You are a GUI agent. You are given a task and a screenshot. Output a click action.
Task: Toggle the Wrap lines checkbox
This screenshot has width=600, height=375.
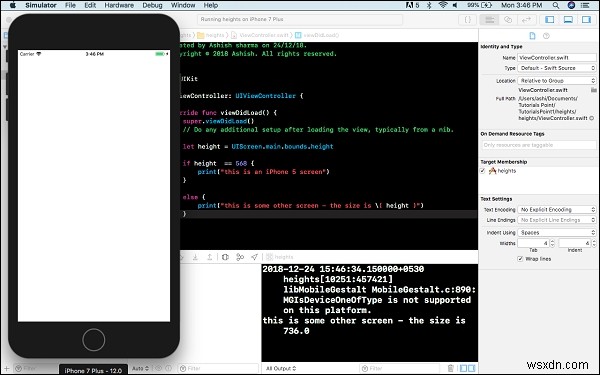520,259
